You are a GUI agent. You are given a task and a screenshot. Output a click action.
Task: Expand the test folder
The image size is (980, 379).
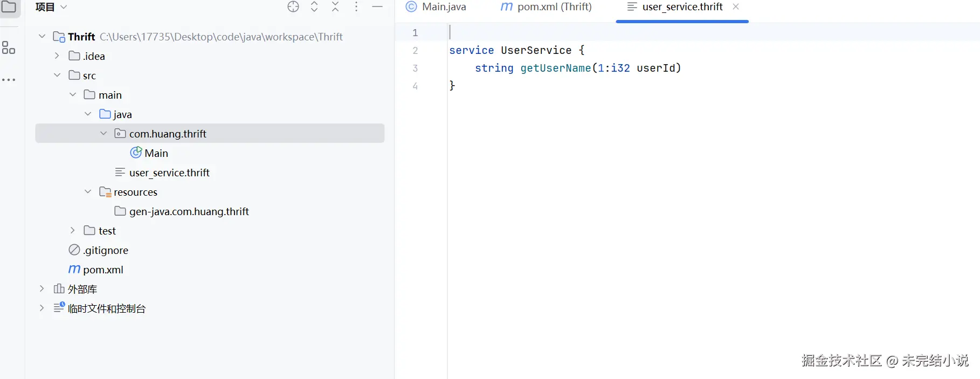[73, 231]
